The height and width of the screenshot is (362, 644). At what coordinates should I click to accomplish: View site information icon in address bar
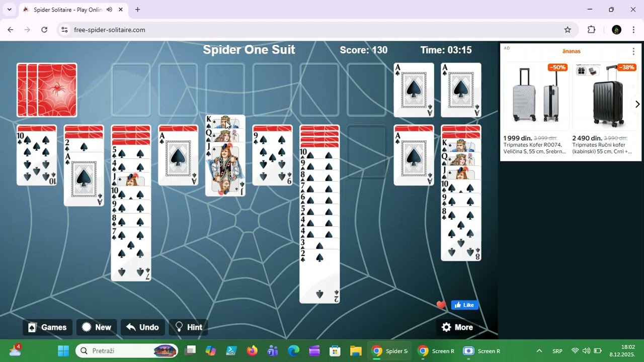click(64, 30)
